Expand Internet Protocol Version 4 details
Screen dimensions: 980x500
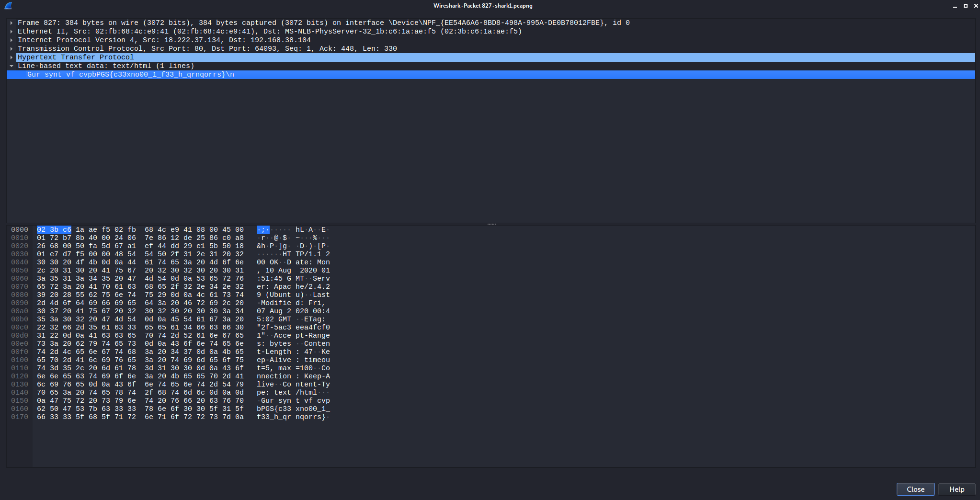point(11,40)
